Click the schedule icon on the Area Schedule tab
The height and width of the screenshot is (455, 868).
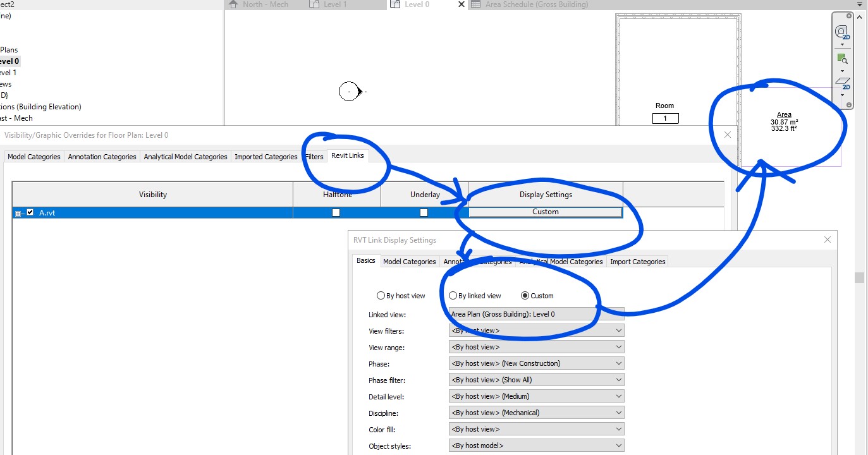click(x=476, y=4)
